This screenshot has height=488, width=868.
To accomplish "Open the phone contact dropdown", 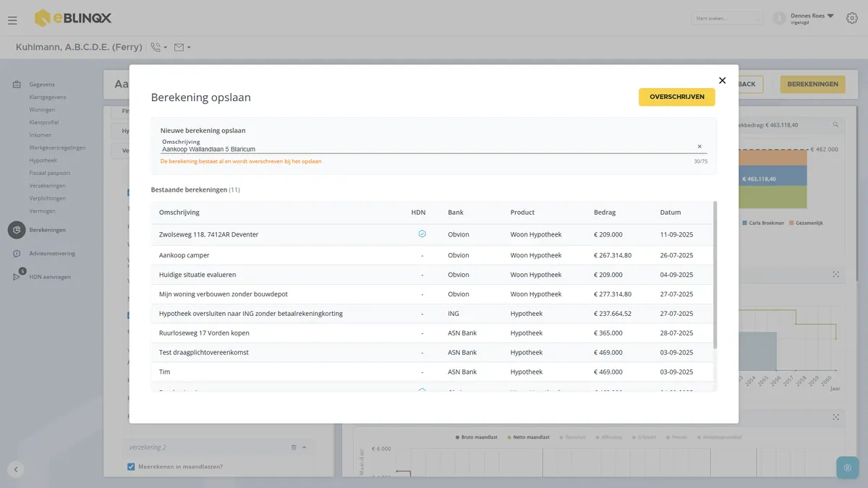I will [158, 48].
